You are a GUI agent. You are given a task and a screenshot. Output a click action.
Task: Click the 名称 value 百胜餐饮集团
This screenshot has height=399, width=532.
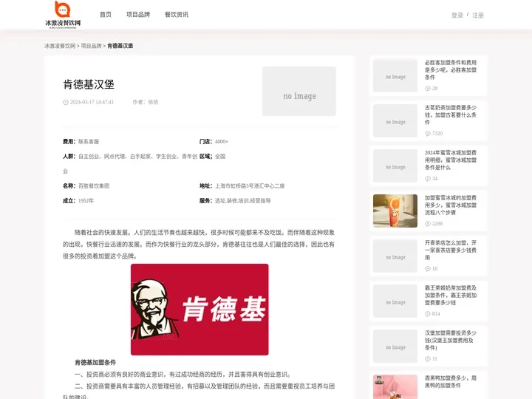coord(94,186)
